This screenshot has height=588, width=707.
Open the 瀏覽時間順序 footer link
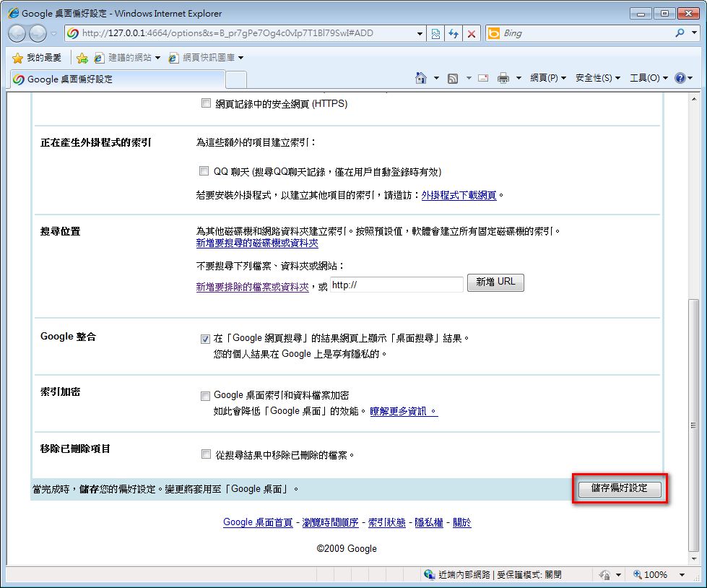[x=330, y=522]
